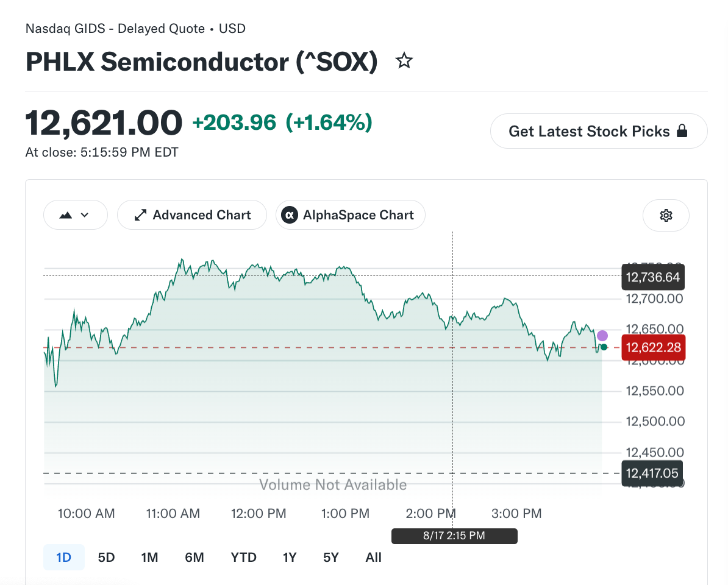Viewport: 728px width, 585px height.
Task: Click the mountain chart type icon
Action: pyautogui.click(x=66, y=215)
